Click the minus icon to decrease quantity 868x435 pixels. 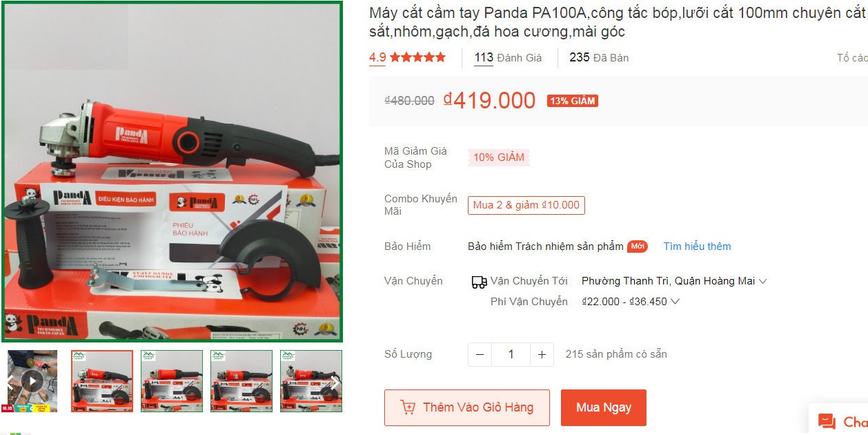[x=480, y=354]
